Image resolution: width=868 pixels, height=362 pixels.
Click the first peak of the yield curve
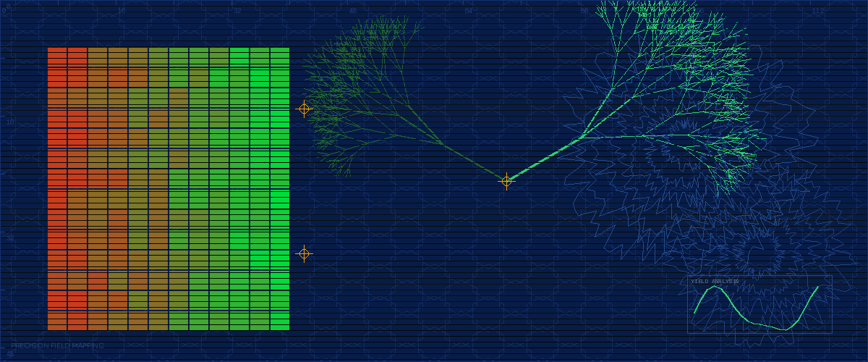pos(715,287)
